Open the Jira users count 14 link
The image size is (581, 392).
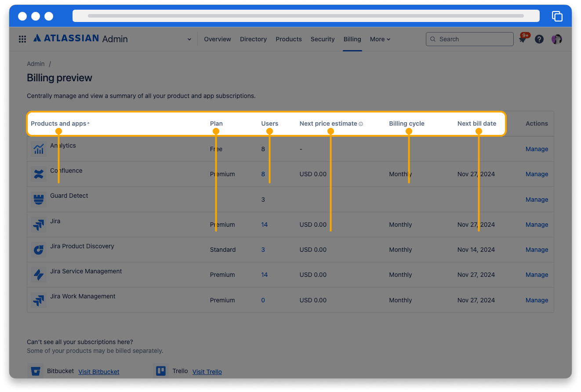pos(265,225)
